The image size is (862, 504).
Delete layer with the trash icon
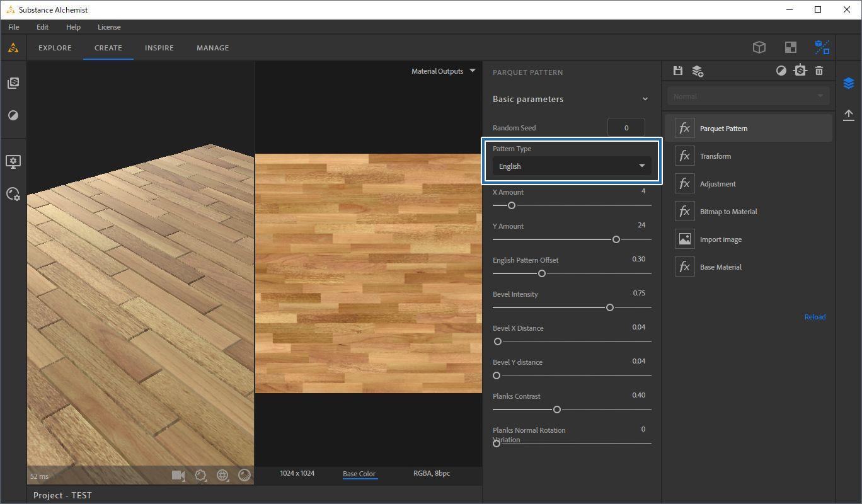[x=819, y=71]
